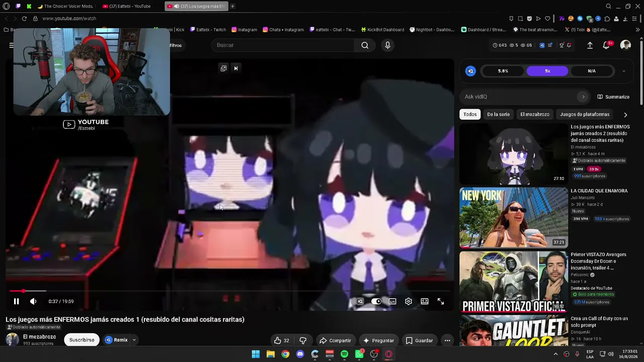Enter fullscreen video mode
This screenshot has height=362, width=644.
441,301
